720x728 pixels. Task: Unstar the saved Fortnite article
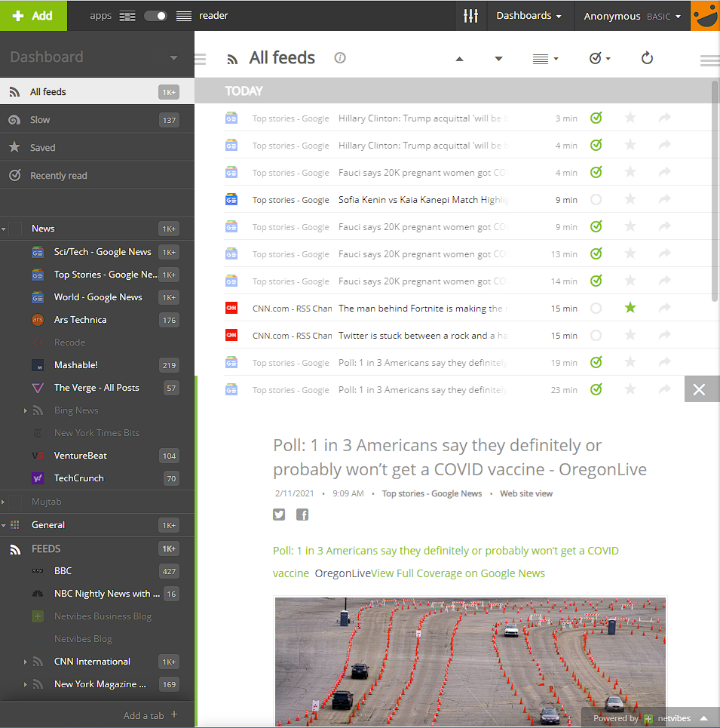click(x=630, y=308)
